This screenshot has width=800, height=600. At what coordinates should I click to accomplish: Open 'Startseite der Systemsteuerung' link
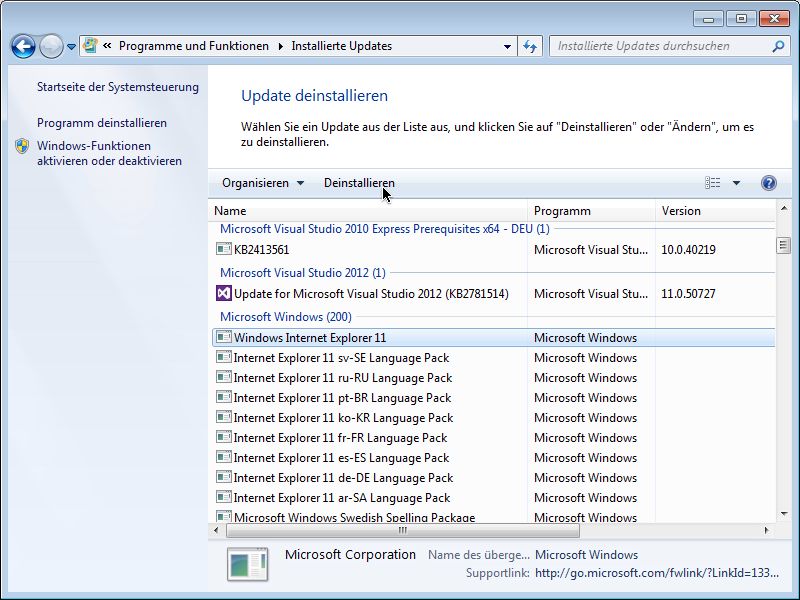(118, 87)
